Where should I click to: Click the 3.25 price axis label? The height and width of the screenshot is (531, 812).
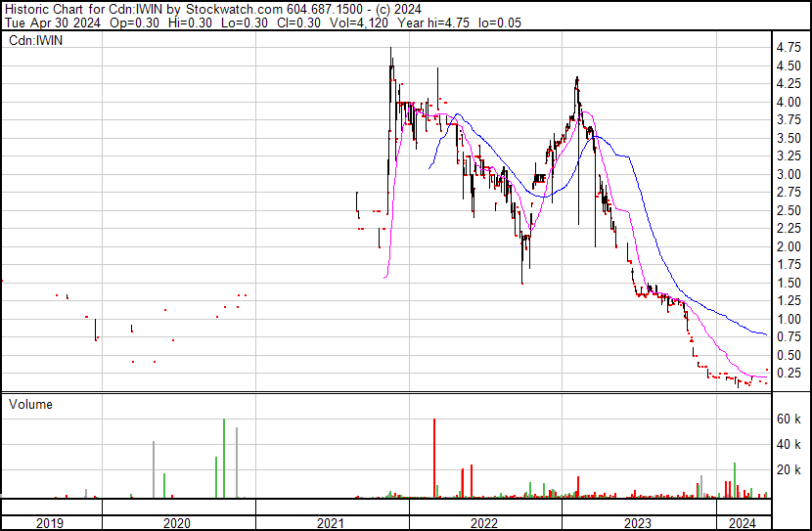click(789, 156)
